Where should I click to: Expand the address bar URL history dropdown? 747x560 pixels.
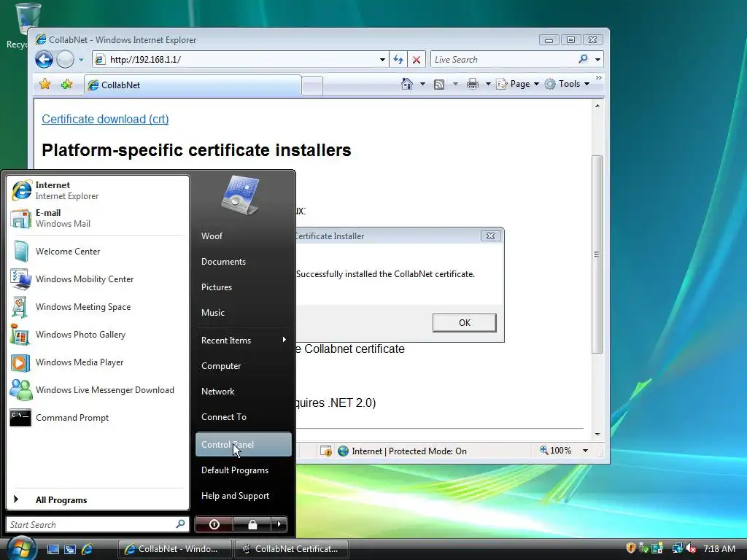[382, 60]
